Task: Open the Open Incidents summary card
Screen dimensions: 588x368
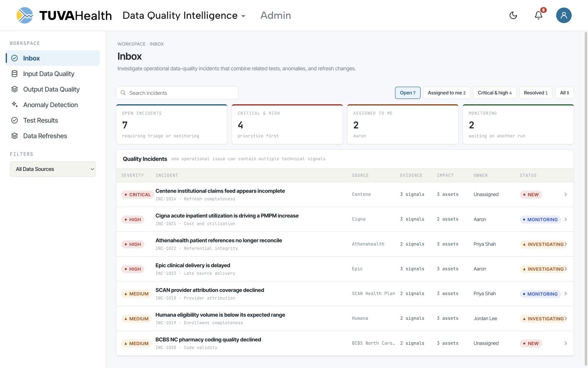Action: 171,124
